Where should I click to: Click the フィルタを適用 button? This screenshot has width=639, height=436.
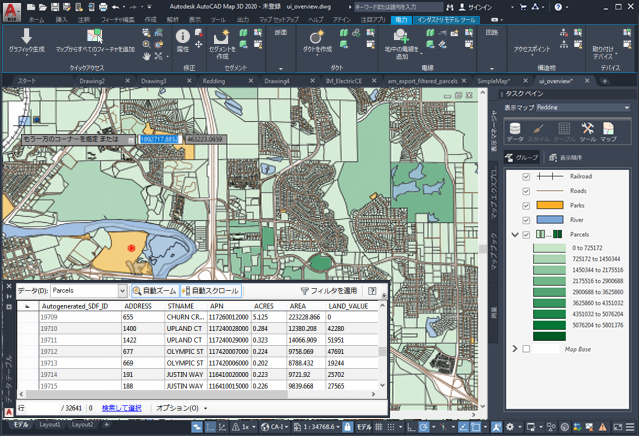tap(329, 291)
